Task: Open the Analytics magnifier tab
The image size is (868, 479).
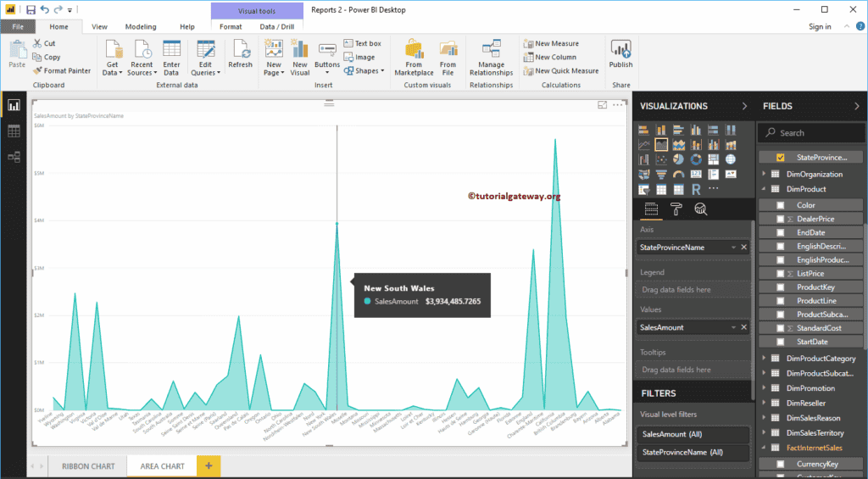Action: pyautogui.click(x=701, y=209)
